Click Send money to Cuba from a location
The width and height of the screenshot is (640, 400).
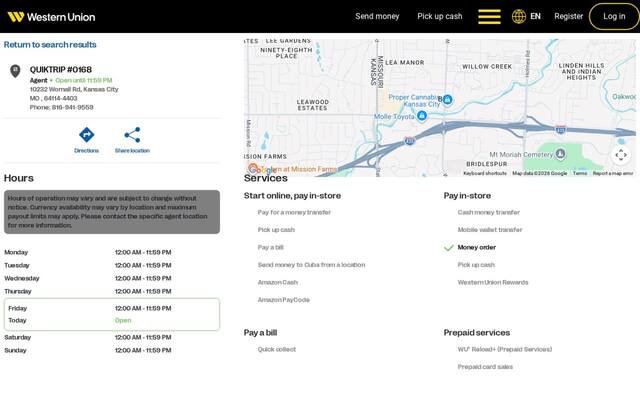(x=311, y=265)
